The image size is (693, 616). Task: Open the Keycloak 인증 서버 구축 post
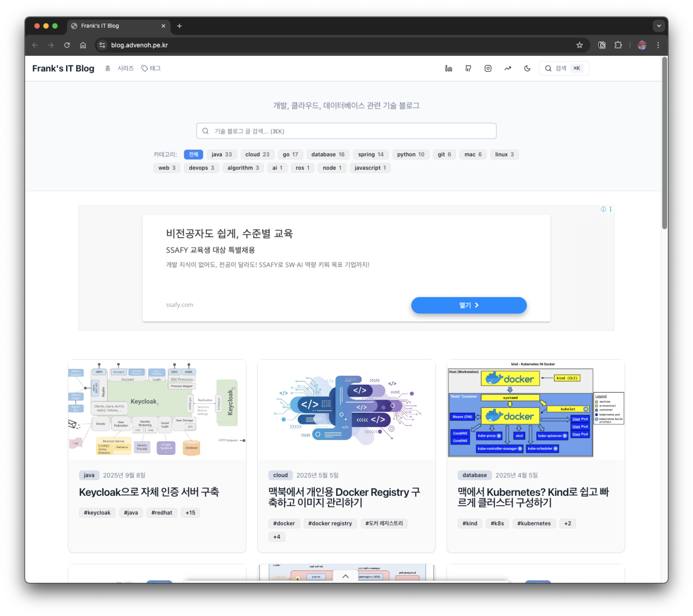[149, 492]
